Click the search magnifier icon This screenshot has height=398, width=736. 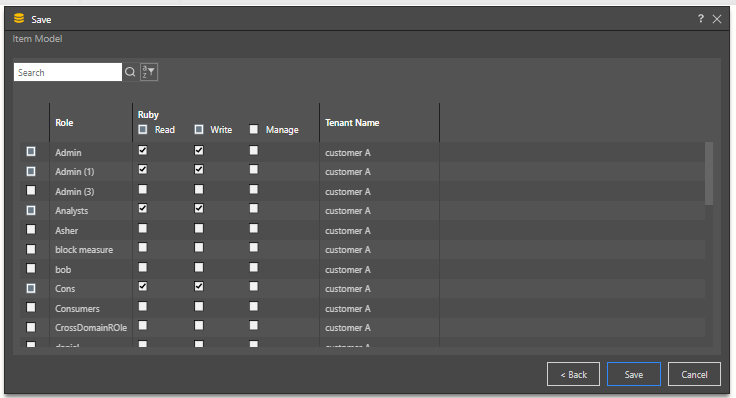click(x=130, y=72)
